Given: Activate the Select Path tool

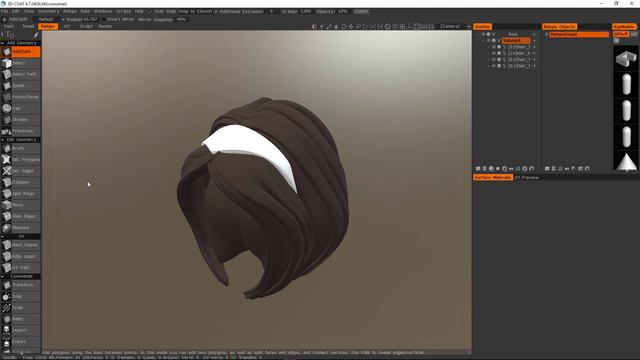Looking at the screenshot, I should click(20, 74).
